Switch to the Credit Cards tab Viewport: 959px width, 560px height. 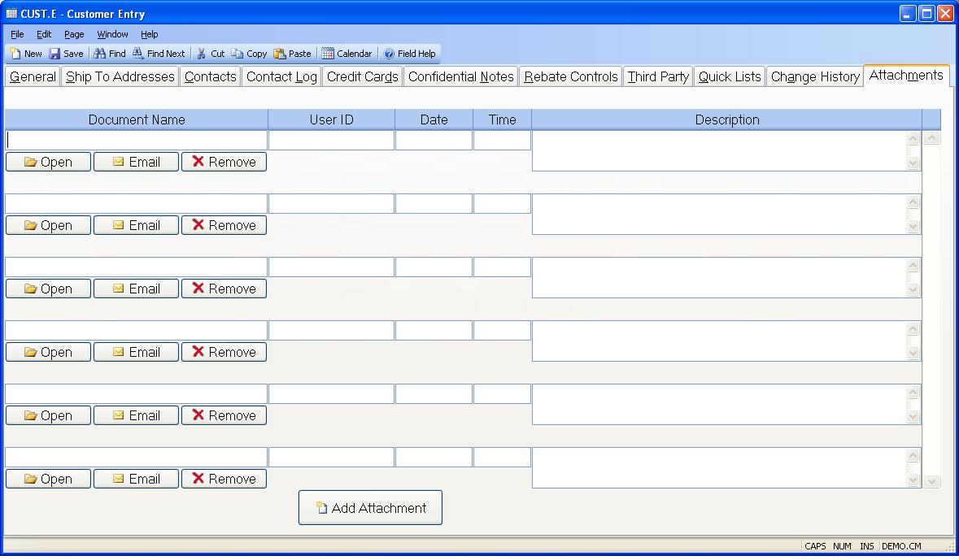tap(362, 76)
